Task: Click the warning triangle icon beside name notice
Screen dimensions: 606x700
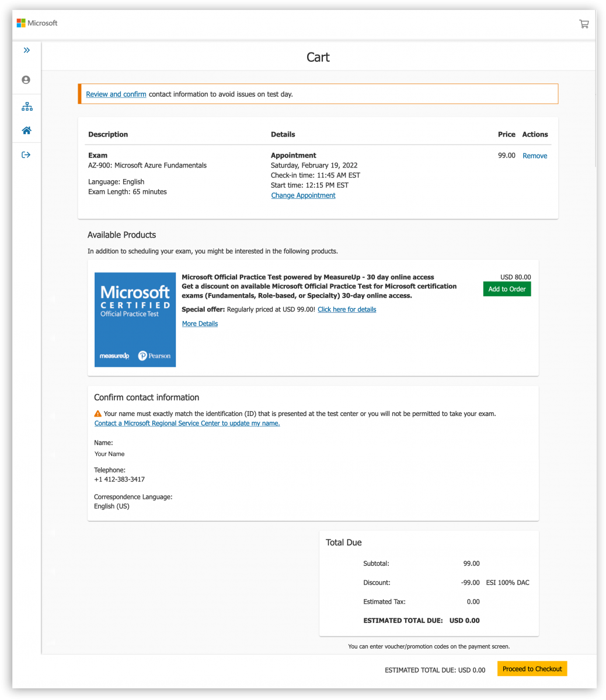Action: tap(98, 414)
